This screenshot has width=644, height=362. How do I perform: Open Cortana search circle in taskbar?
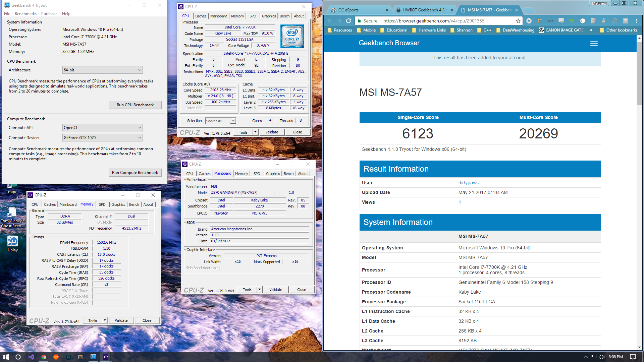point(18,357)
